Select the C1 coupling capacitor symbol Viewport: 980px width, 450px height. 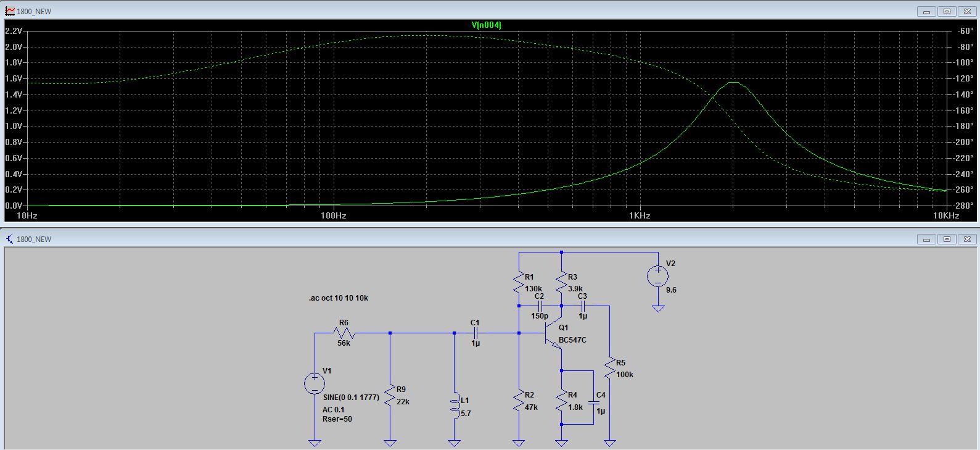pyautogui.click(x=475, y=333)
